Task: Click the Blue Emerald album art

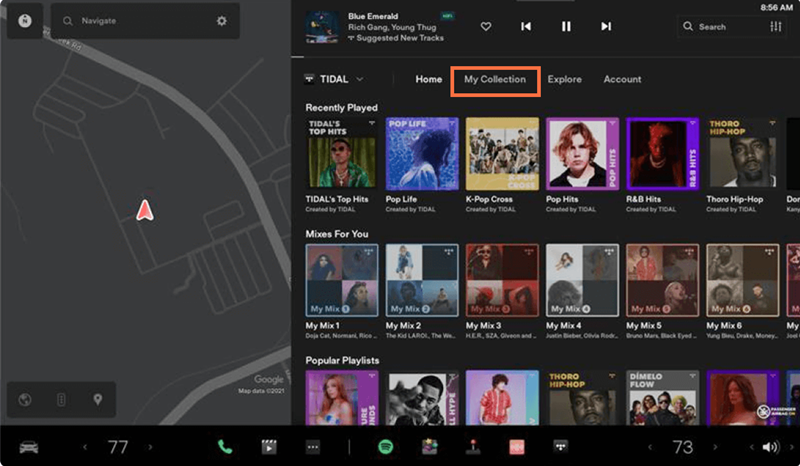Action: pos(322,27)
